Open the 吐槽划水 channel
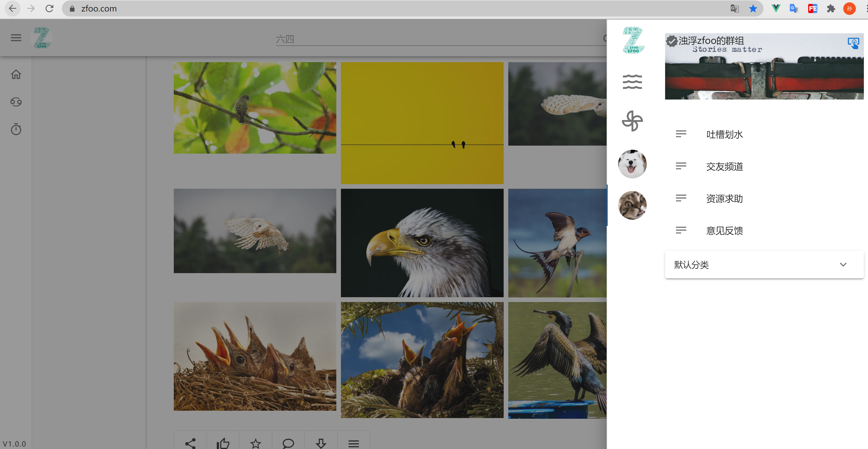This screenshot has height=449, width=868. point(724,135)
